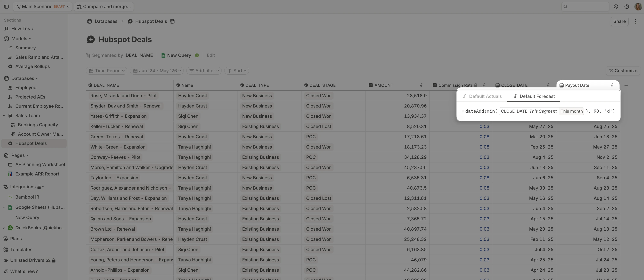The width and height of the screenshot is (644, 280).
Task: Click formula icon on CLOSE_DATE column
Action: pyautogui.click(x=548, y=85)
